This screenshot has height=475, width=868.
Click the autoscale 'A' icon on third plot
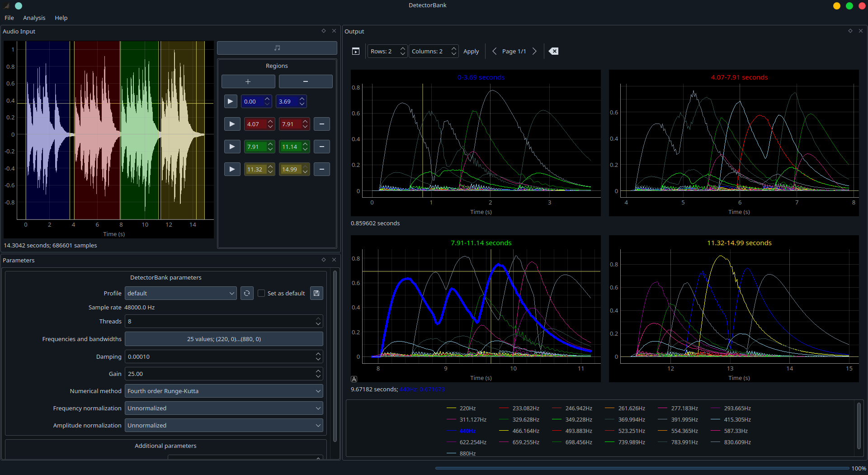[x=354, y=379]
